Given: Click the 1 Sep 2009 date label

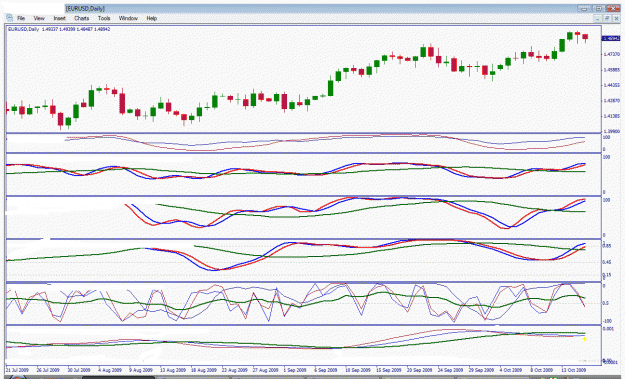Looking at the screenshot, I should tap(295, 370).
